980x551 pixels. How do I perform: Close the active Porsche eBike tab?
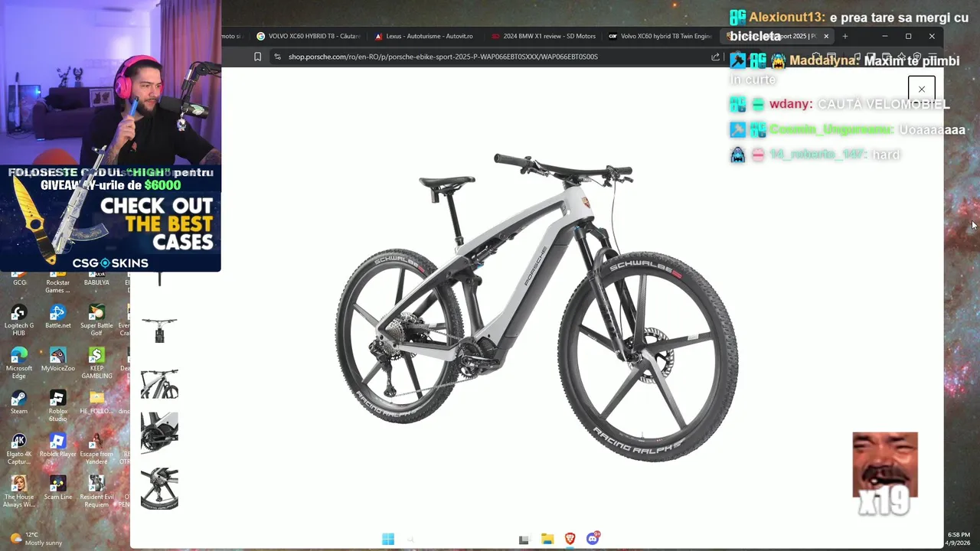coord(826,36)
